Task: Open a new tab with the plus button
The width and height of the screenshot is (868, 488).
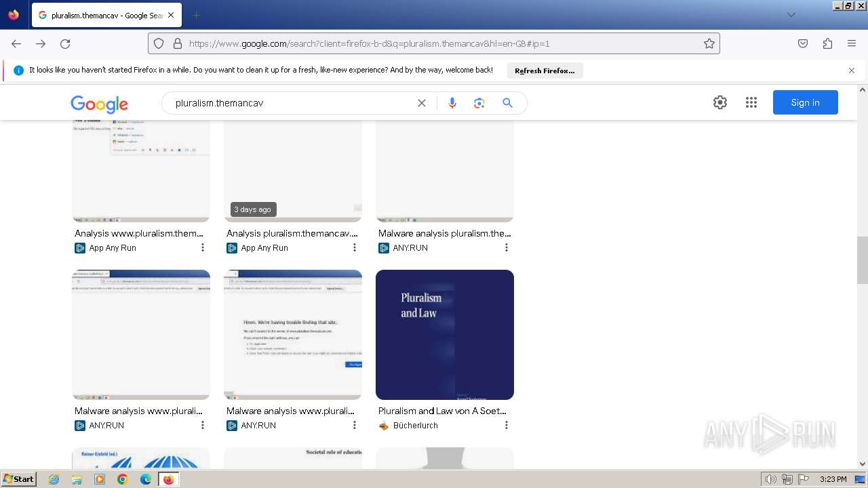Action: pos(196,15)
